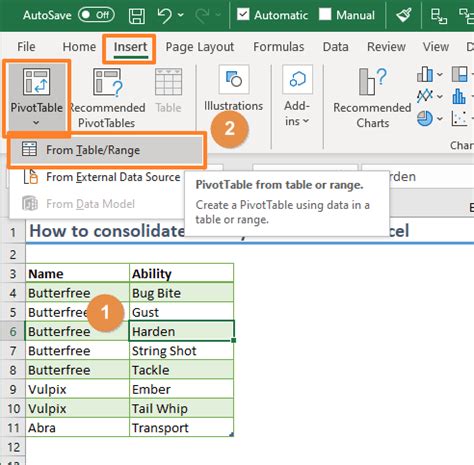Select the Butterfree cell in row 8
Viewport: 474px width, 465px height.
(x=77, y=370)
